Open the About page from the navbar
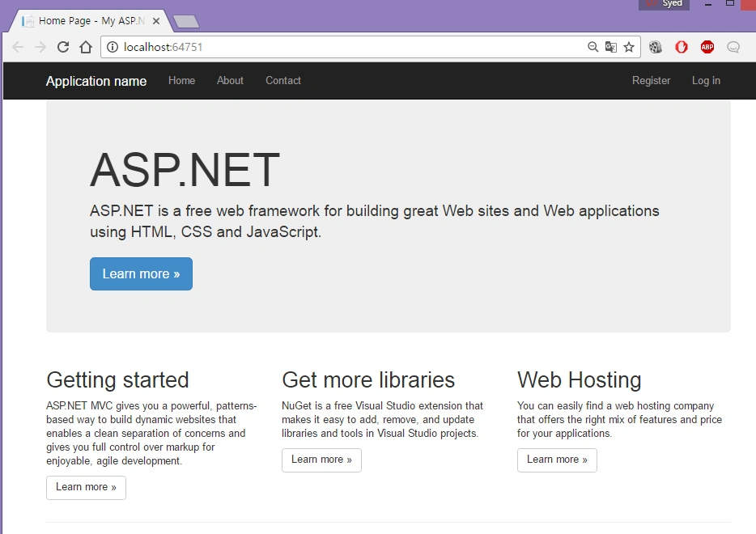 click(x=230, y=80)
